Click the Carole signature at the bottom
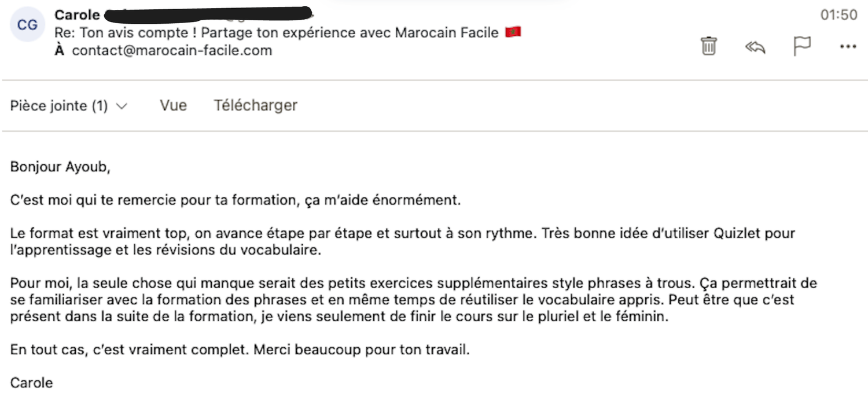Image resolution: width=868 pixels, height=397 pixels. (32, 383)
